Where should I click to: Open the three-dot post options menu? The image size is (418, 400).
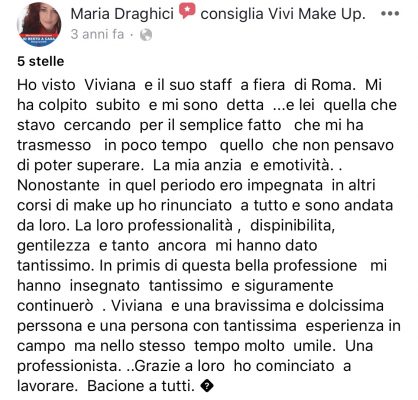click(390, 14)
